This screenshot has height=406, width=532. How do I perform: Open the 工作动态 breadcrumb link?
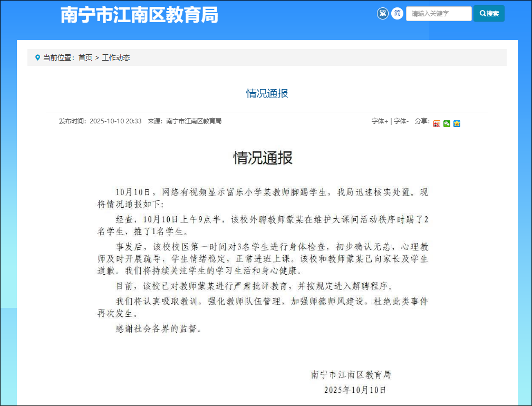coord(116,57)
